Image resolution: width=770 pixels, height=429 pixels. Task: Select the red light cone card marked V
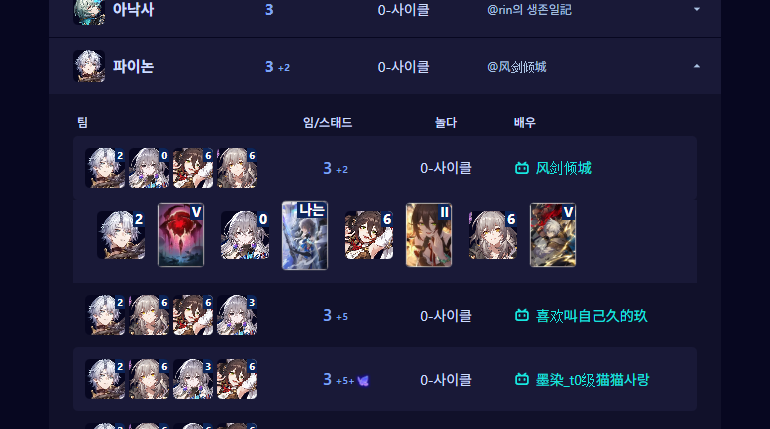point(181,235)
